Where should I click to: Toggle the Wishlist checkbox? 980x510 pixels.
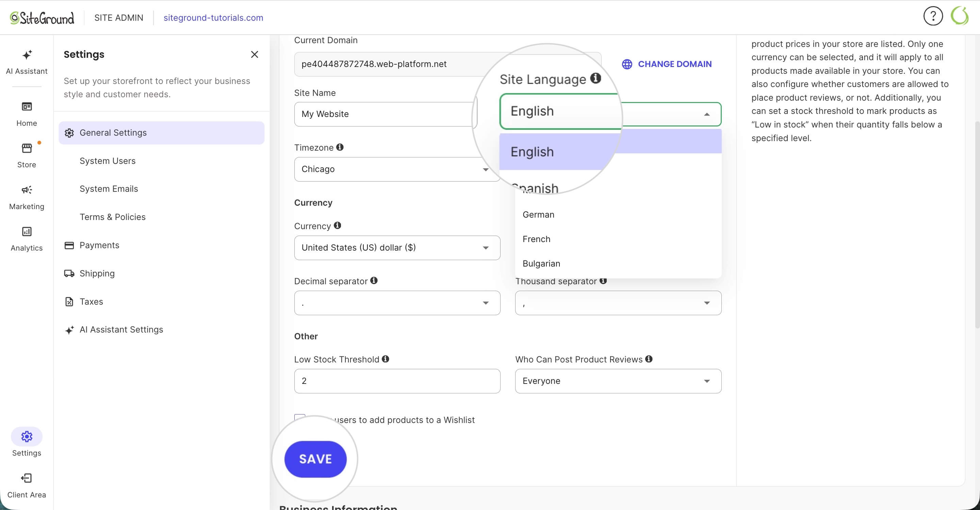click(x=300, y=419)
